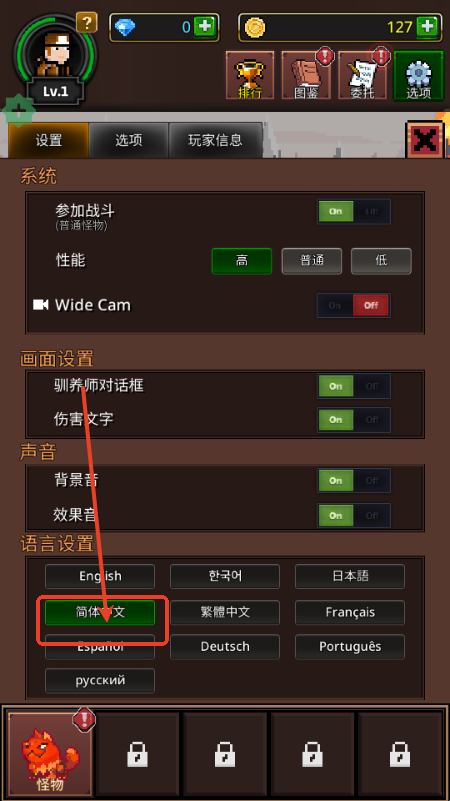
Task: Set performance to 普通
Action: 312,261
